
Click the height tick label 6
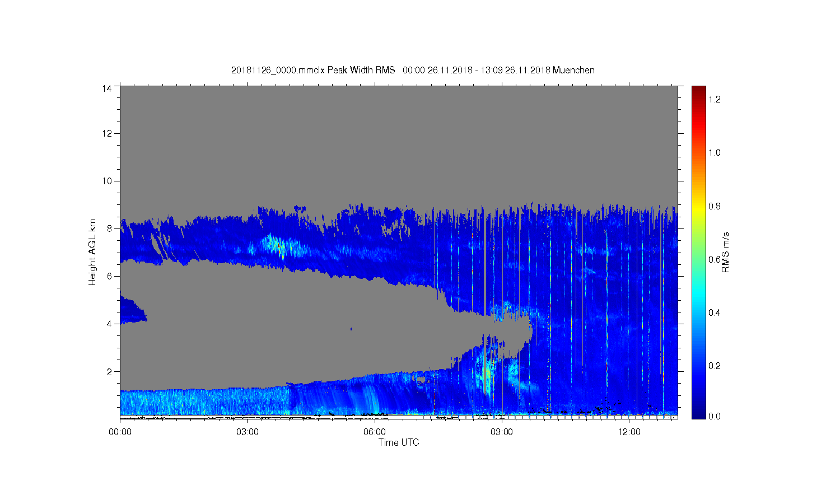pos(110,276)
